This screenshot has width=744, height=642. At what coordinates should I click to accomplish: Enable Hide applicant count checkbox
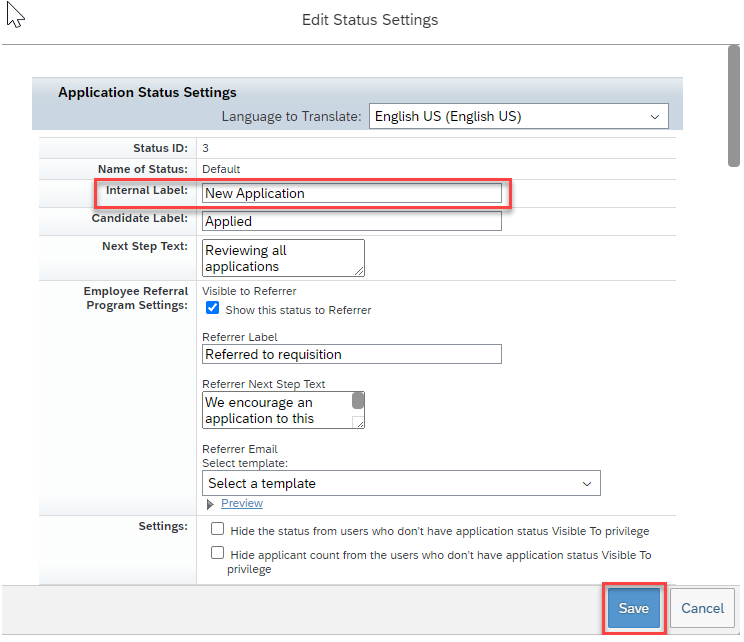217,553
